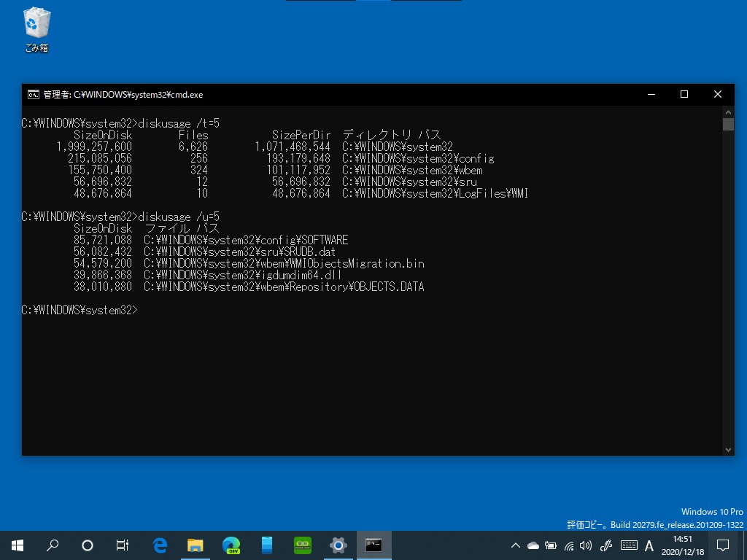Open Task View
The width and height of the screenshot is (747, 560).
click(123, 545)
